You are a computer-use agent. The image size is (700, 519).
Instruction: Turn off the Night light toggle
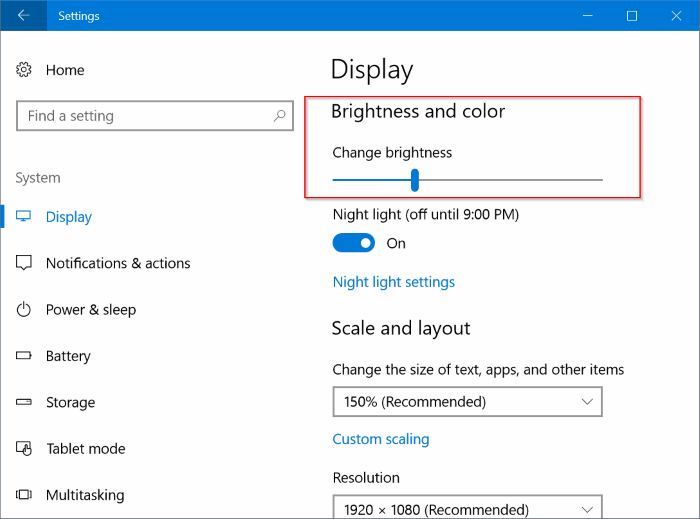click(354, 243)
